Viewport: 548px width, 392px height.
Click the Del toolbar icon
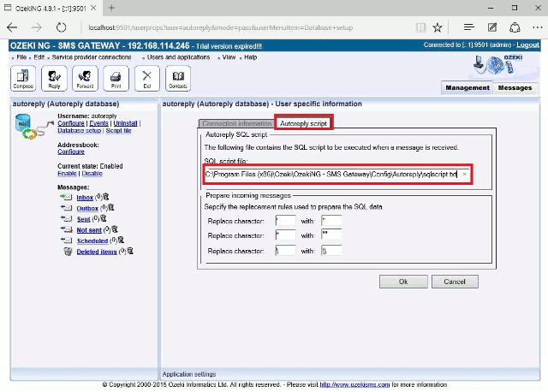click(147, 78)
